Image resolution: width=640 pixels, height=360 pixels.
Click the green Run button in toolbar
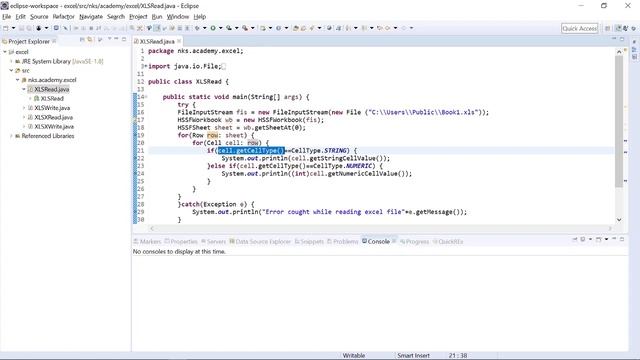pyautogui.click(x=213, y=28)
